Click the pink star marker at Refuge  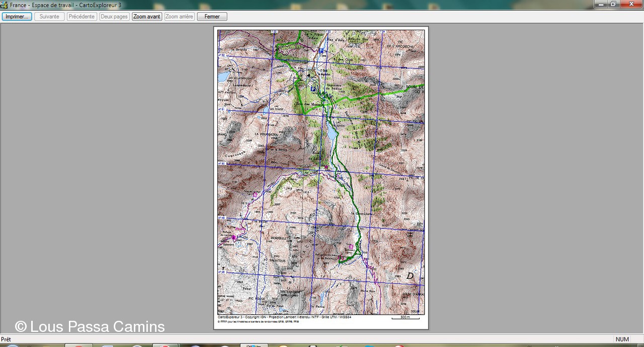click(234, 237)
